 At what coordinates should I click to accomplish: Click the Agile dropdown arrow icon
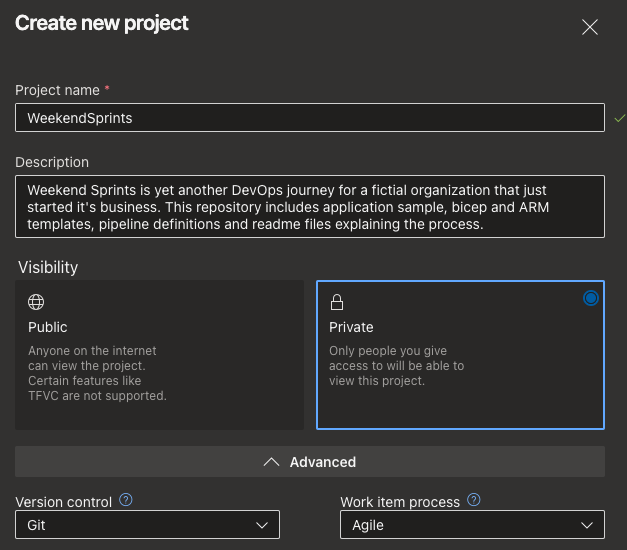587,525
